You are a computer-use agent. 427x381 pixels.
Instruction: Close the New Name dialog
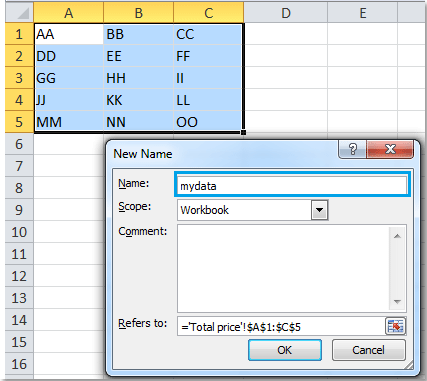[390, 149]
